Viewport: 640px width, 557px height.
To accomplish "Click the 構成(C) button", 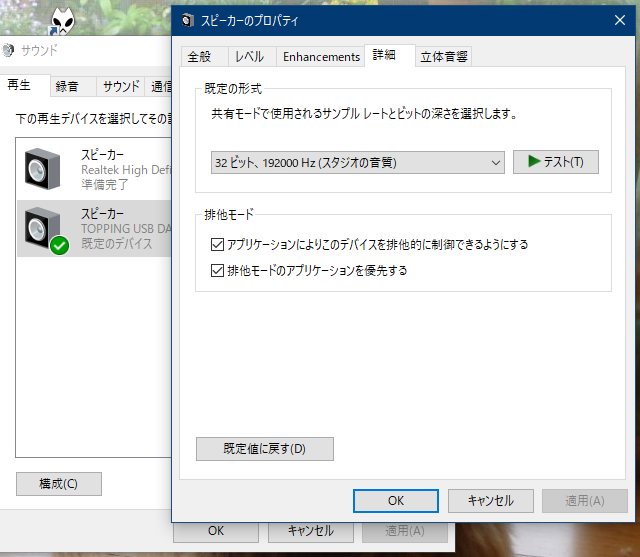I will click(58, 484).
